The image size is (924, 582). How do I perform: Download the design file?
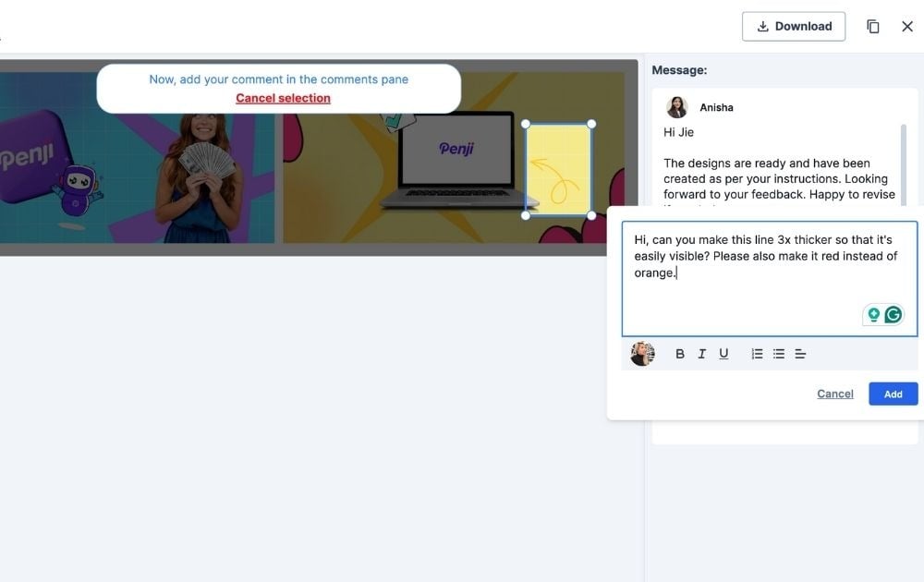coord(794,27)
